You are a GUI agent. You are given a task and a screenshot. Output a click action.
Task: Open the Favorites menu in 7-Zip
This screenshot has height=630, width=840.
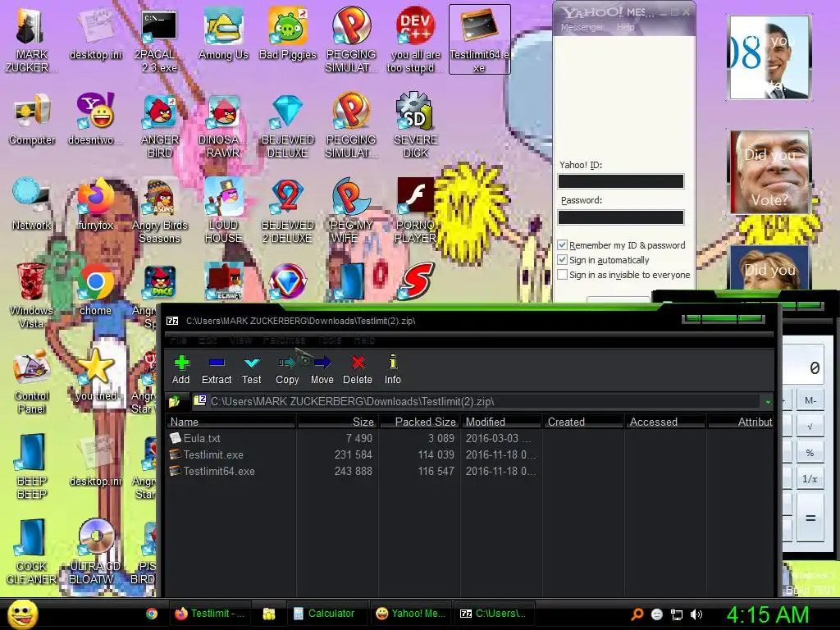click(285, 340)
